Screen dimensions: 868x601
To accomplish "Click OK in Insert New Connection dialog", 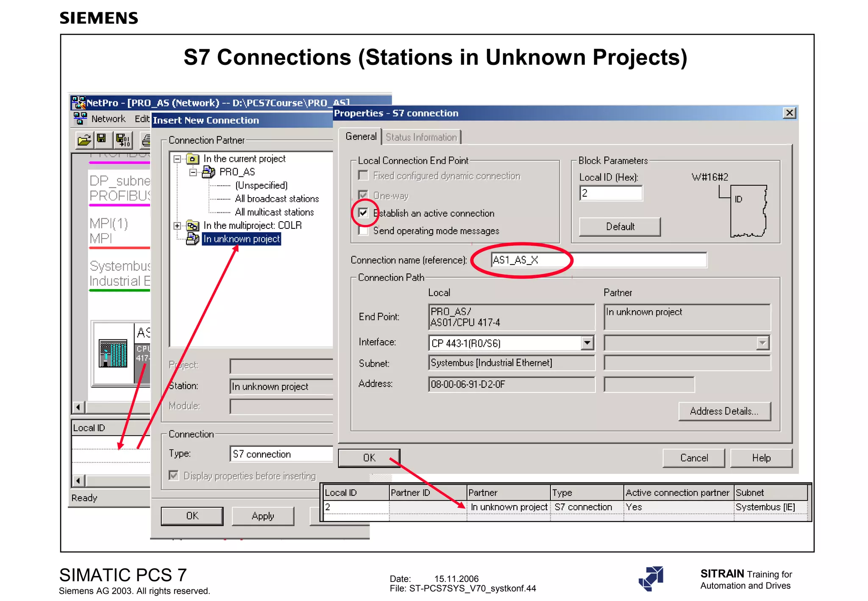I will [192, 516].
